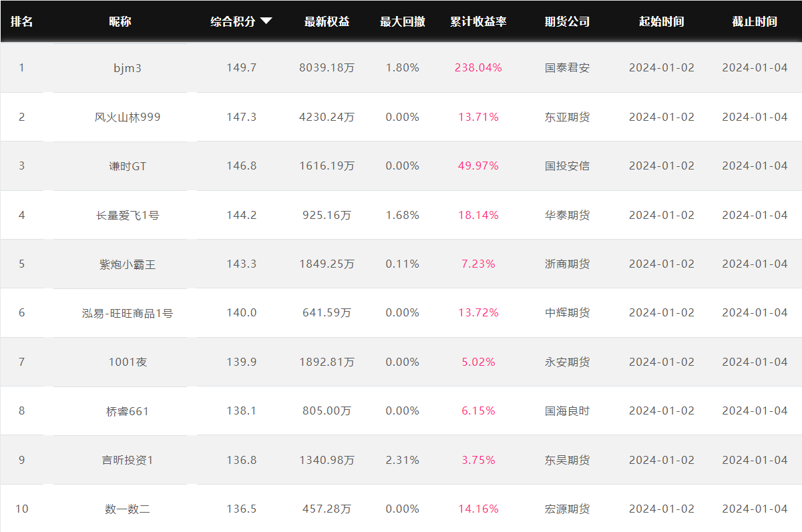Open the 风火山林999 account nickname
The width and height of the screenshot is (802, 532).
(128, 117)
